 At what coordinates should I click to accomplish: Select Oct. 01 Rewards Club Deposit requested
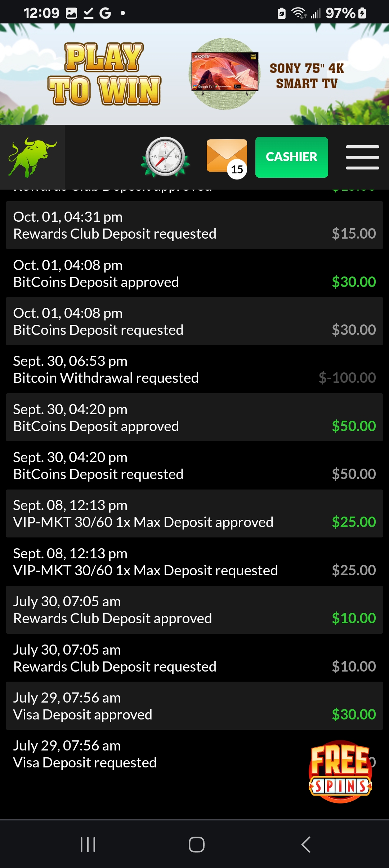click(194, 225)
